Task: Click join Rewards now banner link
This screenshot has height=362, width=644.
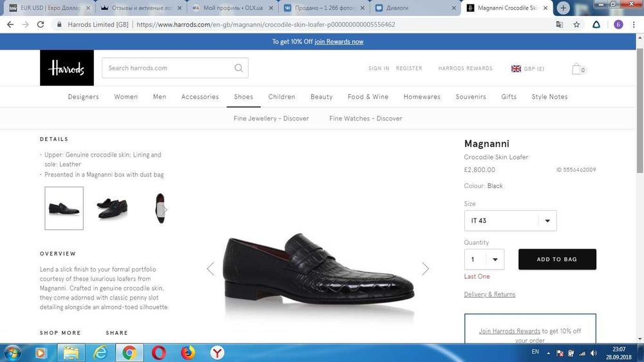Action: (x=339, y=41)
